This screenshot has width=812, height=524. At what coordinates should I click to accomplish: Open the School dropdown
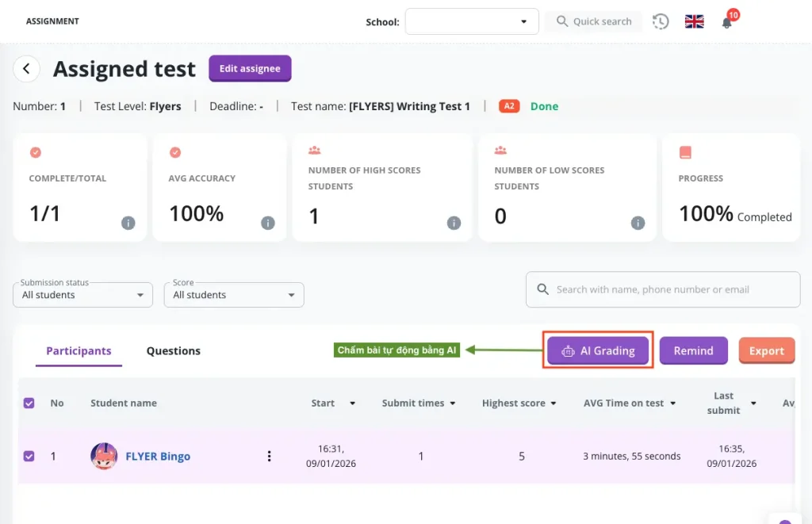471,21
